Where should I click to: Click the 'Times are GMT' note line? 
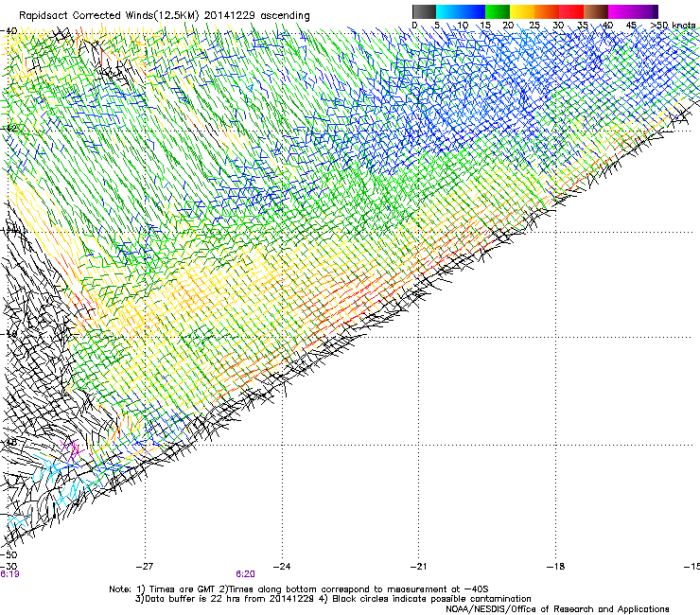click(x=299, y=589)
